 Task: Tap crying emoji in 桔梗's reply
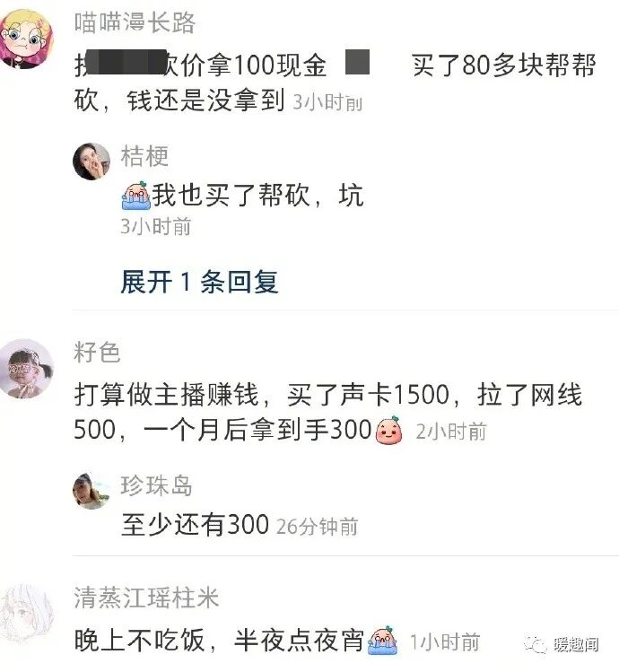[x=135, y=196]
